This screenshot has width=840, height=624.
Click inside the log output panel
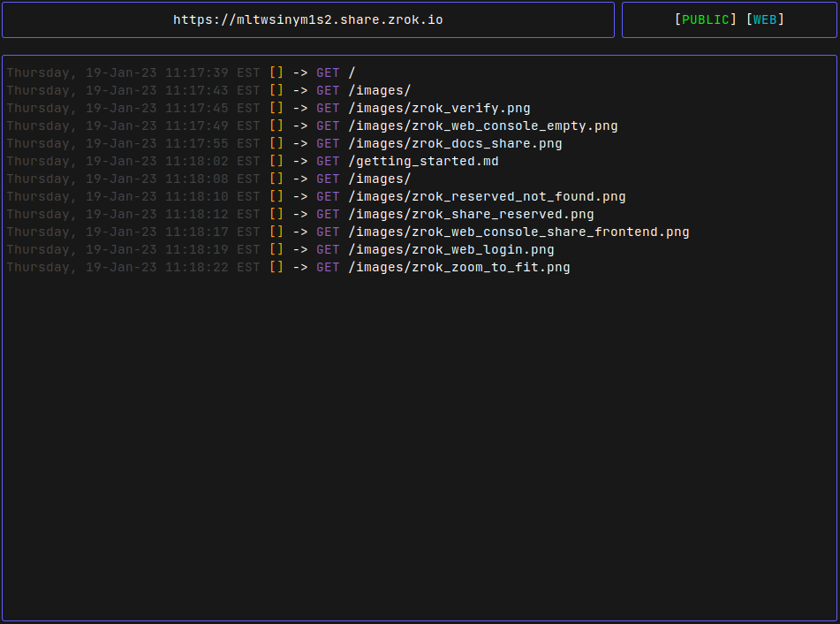coord(420,398)
